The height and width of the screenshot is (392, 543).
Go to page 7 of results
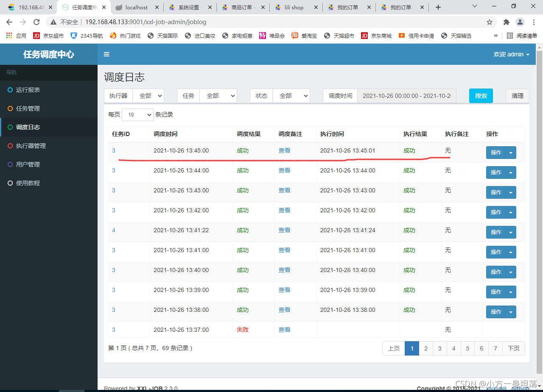tap(495, 348)
